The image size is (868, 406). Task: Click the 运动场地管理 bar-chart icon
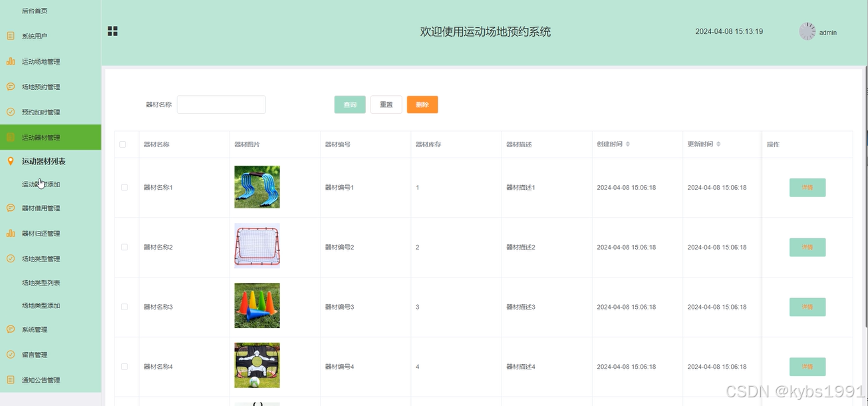point(11,61)
